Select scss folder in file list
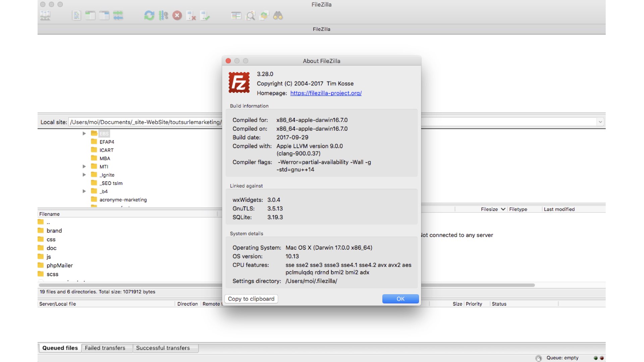This screenshot has width=644, height=362. (x=52, y=274)
